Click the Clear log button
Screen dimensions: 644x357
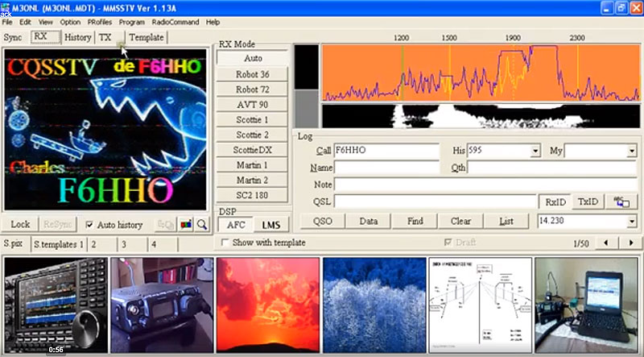[460, 221]
